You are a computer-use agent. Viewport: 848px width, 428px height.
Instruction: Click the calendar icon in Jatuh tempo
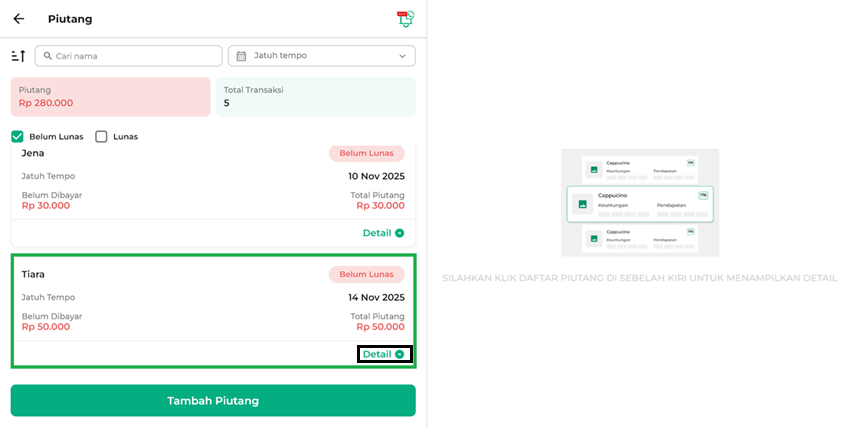click(241, 56)
